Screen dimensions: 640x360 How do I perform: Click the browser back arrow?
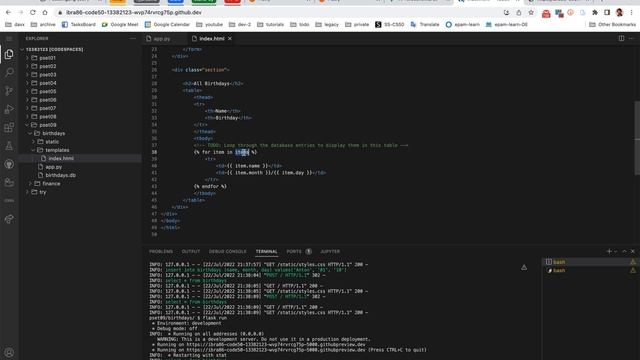(8, 13)
